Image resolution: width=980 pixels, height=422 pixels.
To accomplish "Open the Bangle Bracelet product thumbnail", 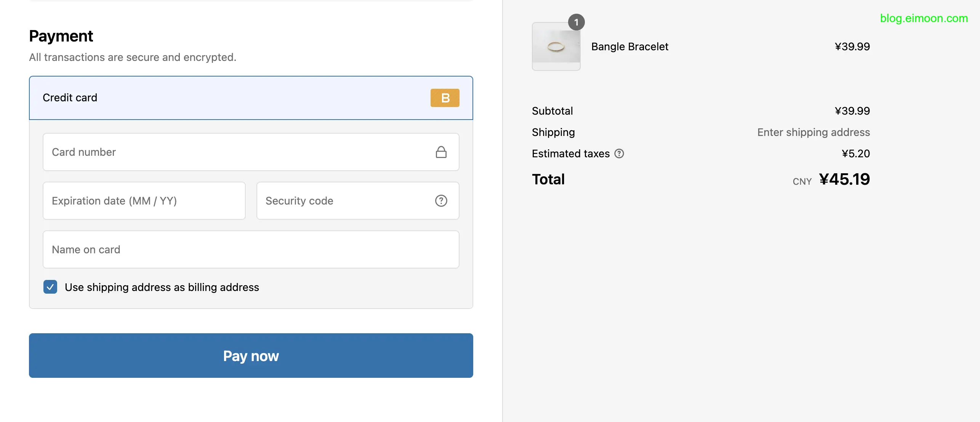I will click(556, 47).
